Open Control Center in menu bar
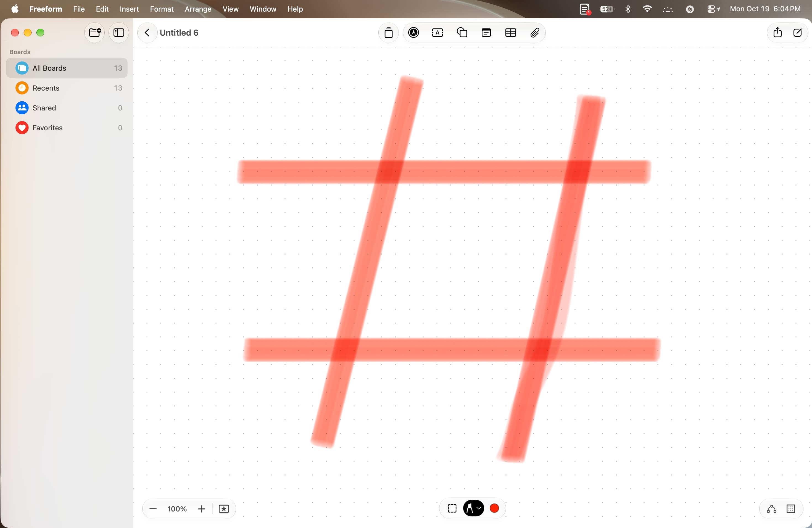The height and width of the screenshot is (528, 812). (x=713, y=9)
